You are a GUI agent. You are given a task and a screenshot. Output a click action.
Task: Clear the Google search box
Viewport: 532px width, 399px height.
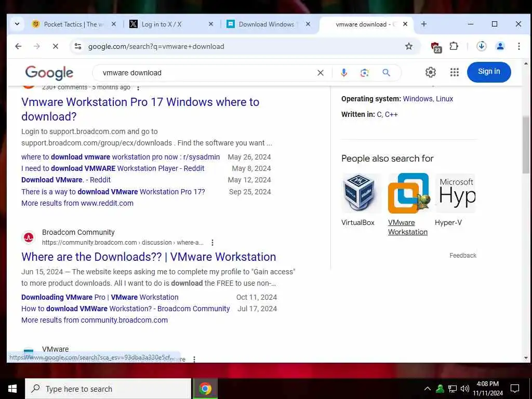point(320,73)
